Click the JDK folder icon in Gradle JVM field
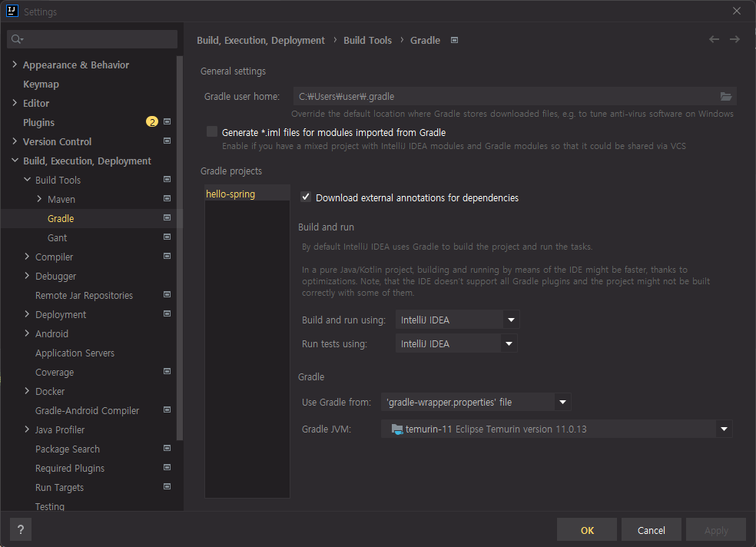 click(x=396, y=429)
